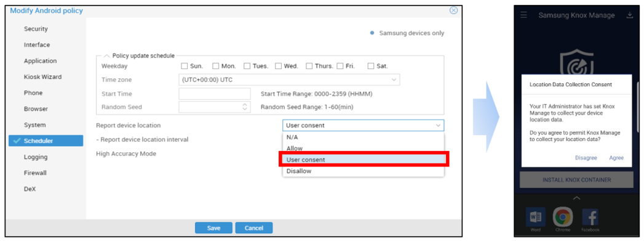
Task: Adjust the Random Seed stepper arrows
Action: [x=245, y=107]
